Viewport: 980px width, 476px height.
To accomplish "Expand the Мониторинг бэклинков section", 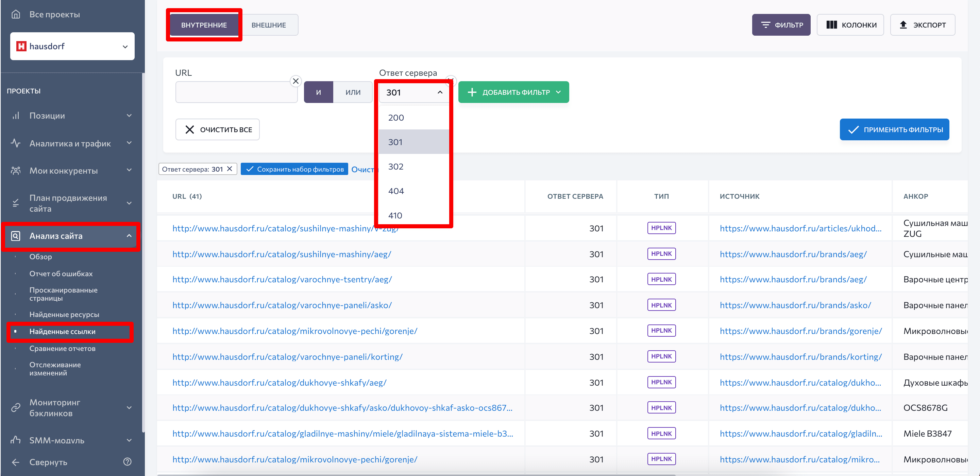I will (x=129, y=408).
